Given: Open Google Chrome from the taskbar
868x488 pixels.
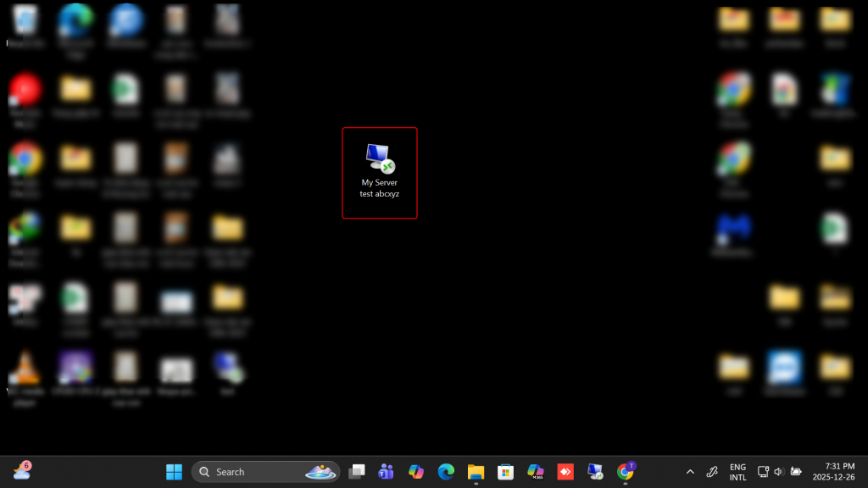Looking at the screenshot, I should (626, 472).
